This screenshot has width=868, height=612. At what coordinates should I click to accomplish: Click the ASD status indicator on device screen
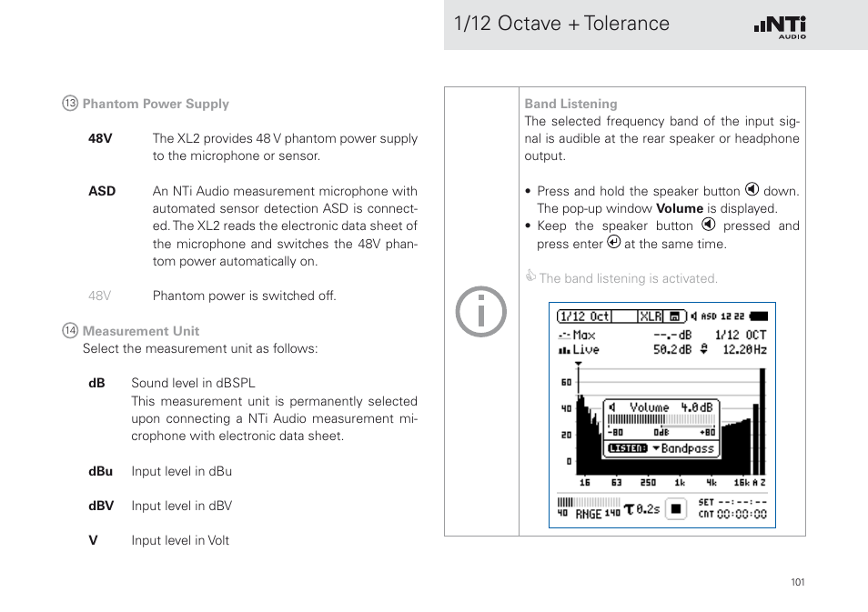coord(709,316)
